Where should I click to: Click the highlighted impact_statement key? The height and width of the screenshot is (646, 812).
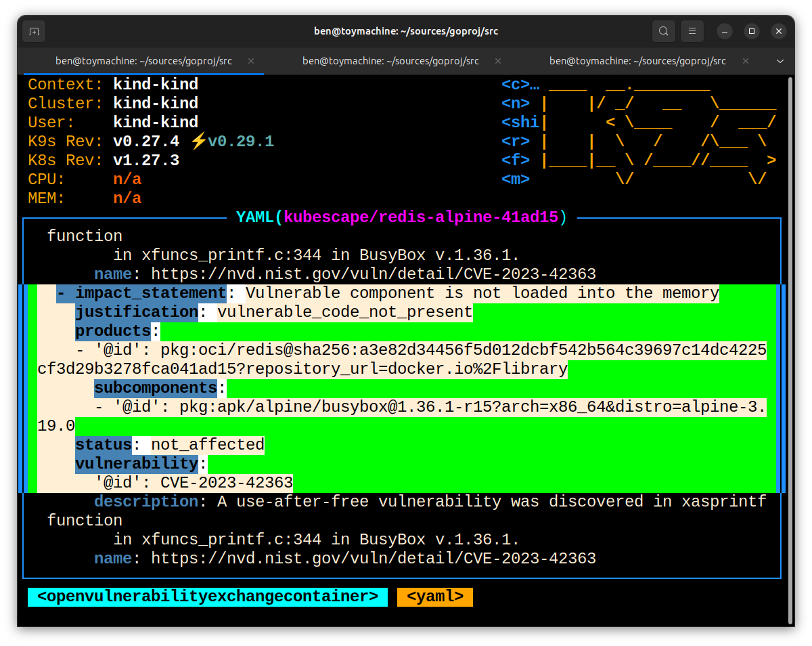(150, 293)
